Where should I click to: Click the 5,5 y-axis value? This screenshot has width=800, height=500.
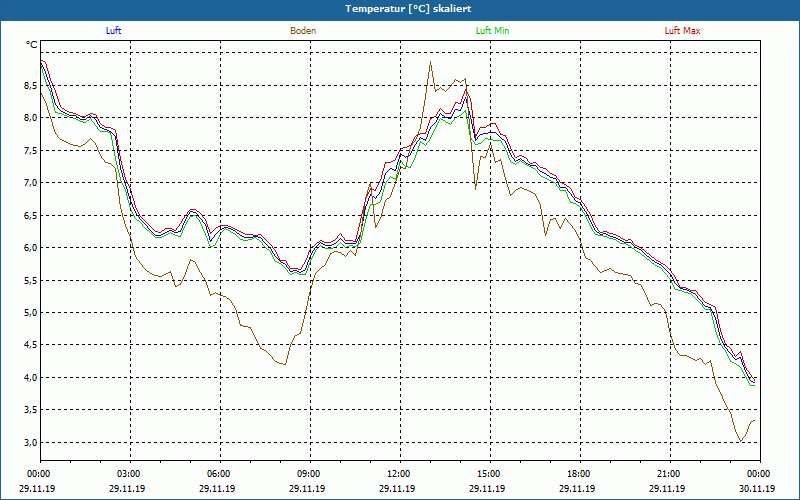(x=31, y=280)
